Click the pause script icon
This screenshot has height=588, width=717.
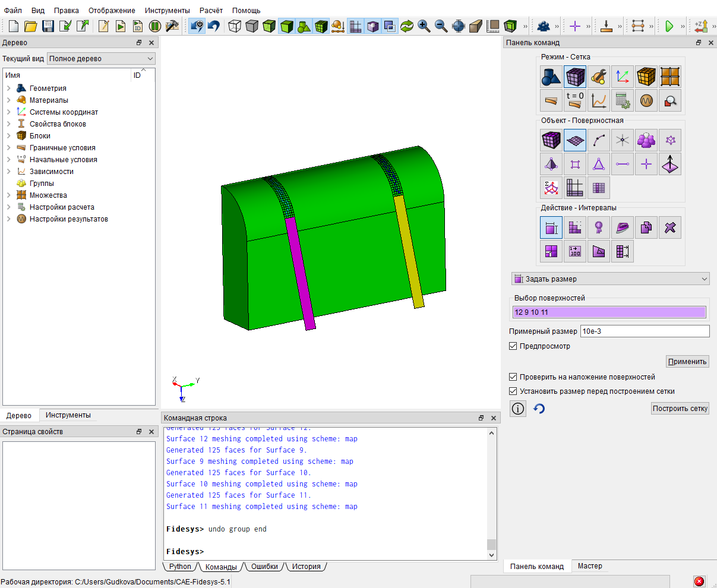coord(155,26)
